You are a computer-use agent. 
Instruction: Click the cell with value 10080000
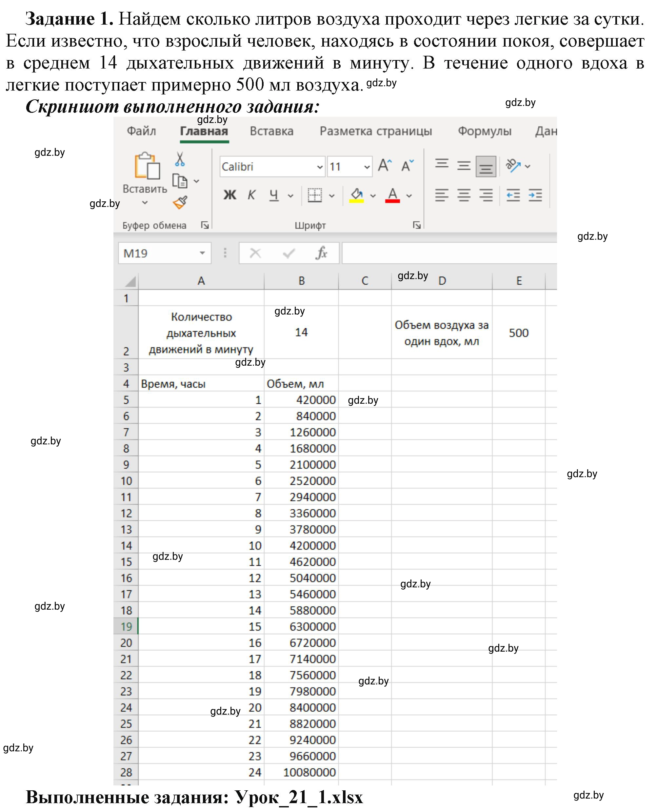[x=301, y=772]
